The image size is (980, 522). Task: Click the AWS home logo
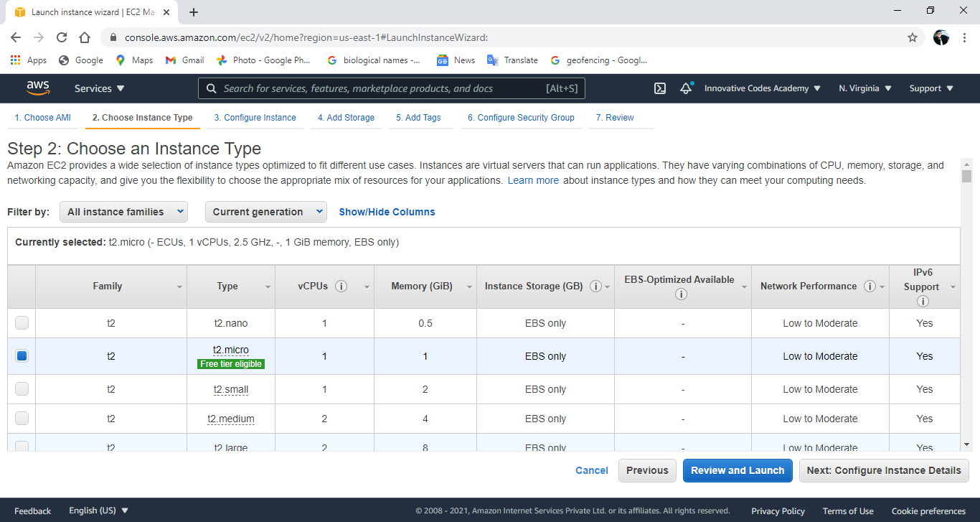coord(37,88)
